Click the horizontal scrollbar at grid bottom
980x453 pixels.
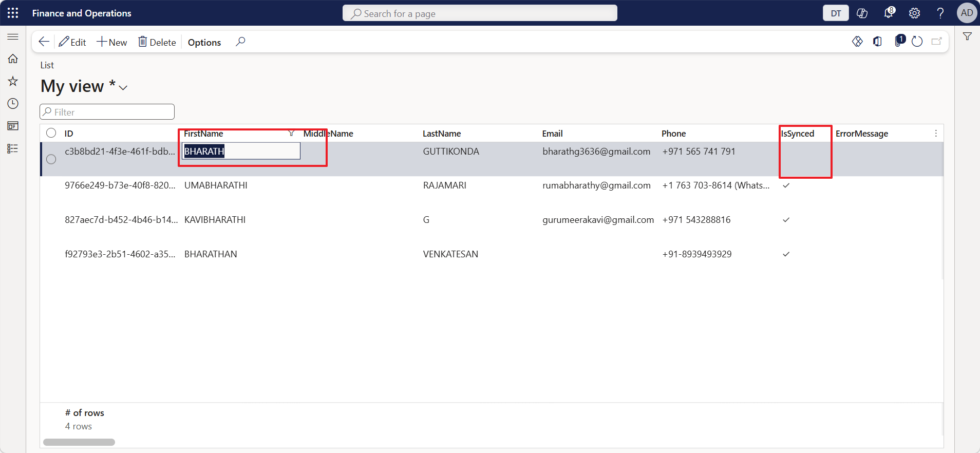(x=79, y=442)
